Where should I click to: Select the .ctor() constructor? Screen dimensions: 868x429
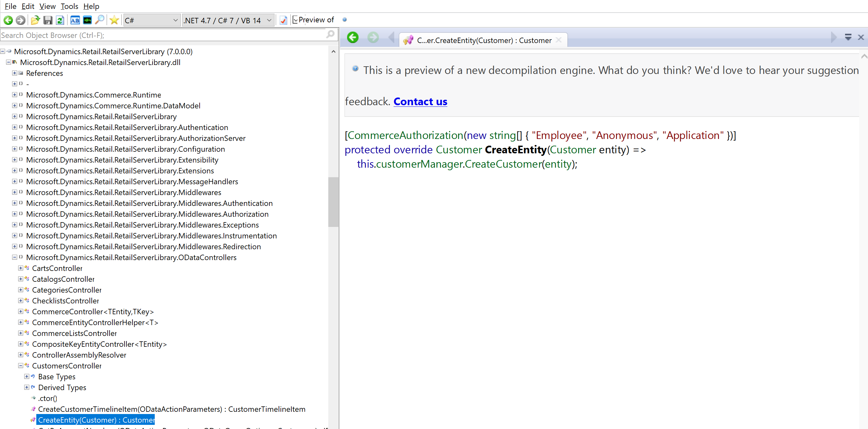click(47, 398)
